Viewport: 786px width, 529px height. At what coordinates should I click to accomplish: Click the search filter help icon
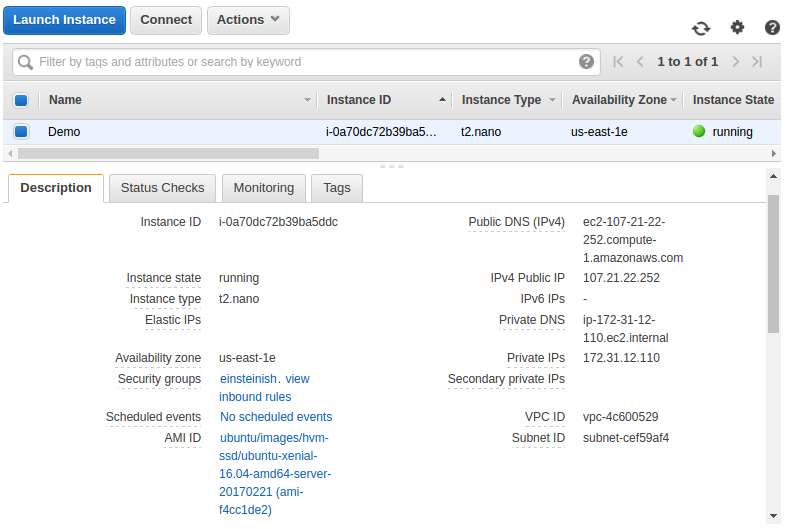point(586,62)
